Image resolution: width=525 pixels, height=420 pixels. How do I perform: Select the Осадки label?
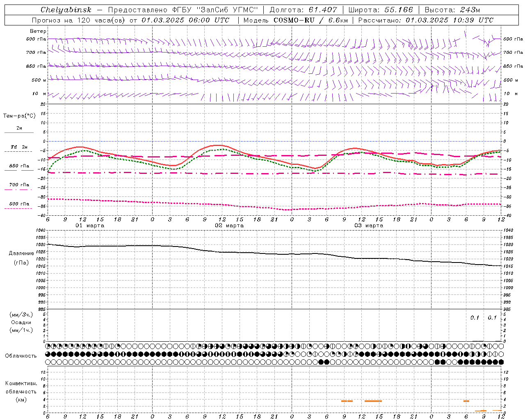click(x=21, y=322)
